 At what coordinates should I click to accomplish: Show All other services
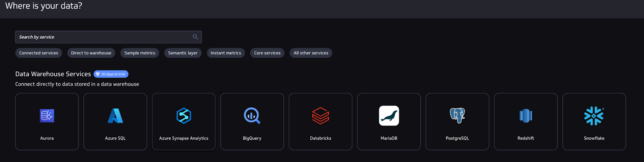coord(311,53)
